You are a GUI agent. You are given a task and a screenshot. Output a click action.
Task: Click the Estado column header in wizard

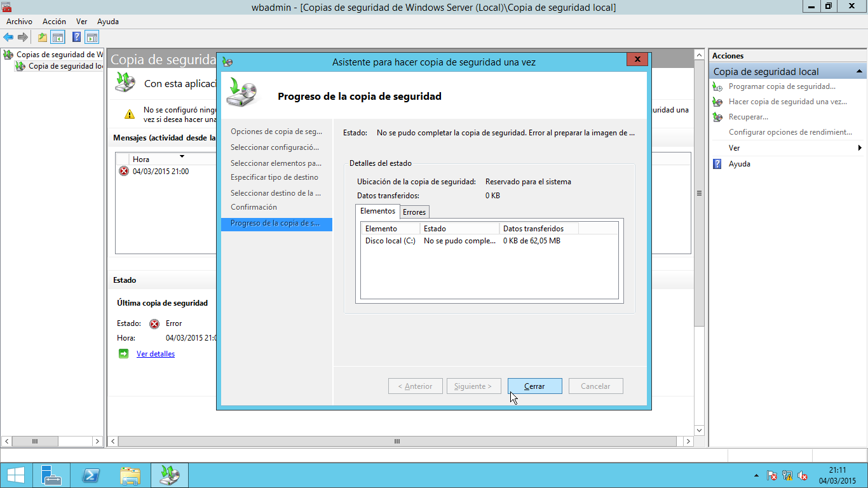459,228
